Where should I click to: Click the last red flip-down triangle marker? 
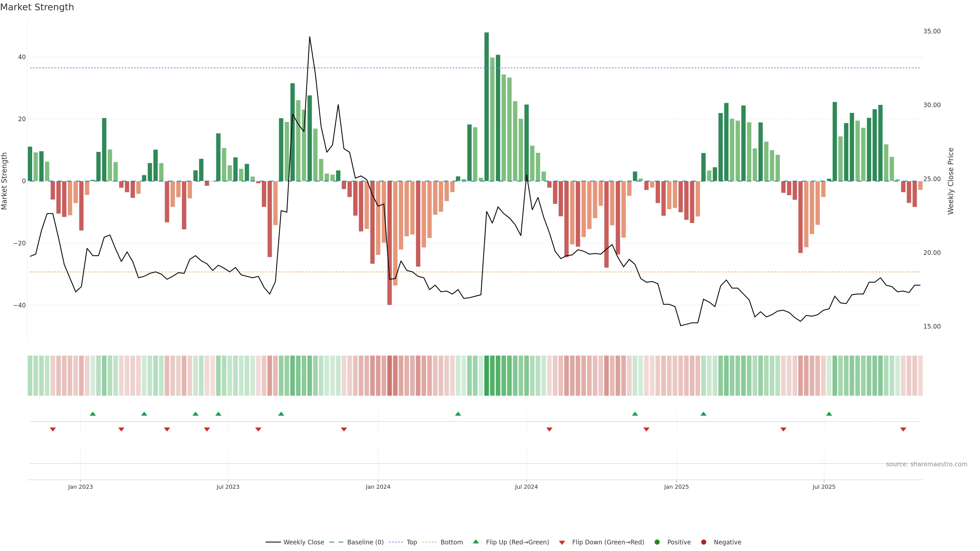coord(903,429)
